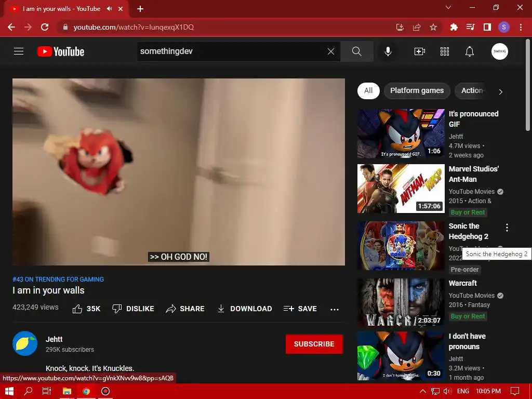
Task: Show more category chips with the arrow
Action: 500,91
